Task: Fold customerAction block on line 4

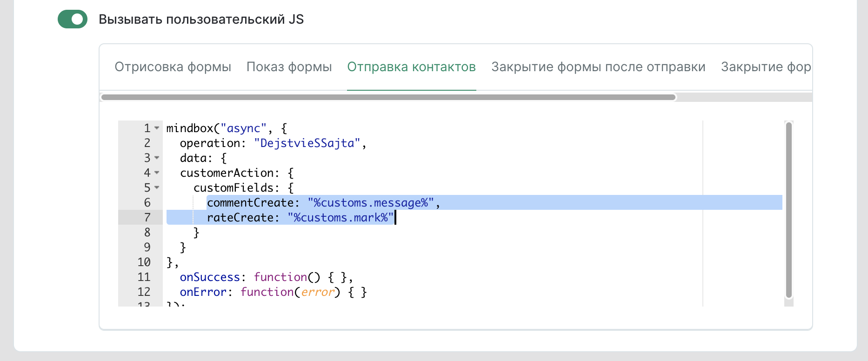Action: (x=157, y=173)
